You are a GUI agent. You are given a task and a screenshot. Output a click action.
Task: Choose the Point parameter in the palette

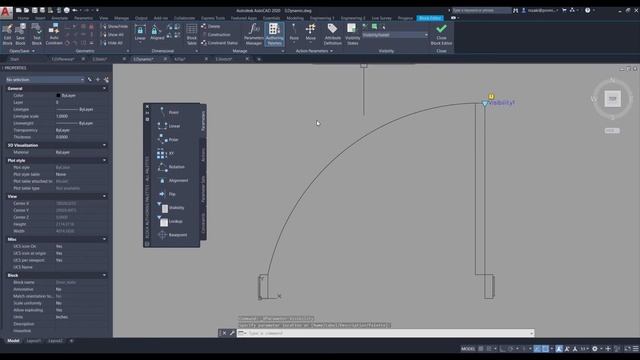pyautogui.click(x=168, y=112)
